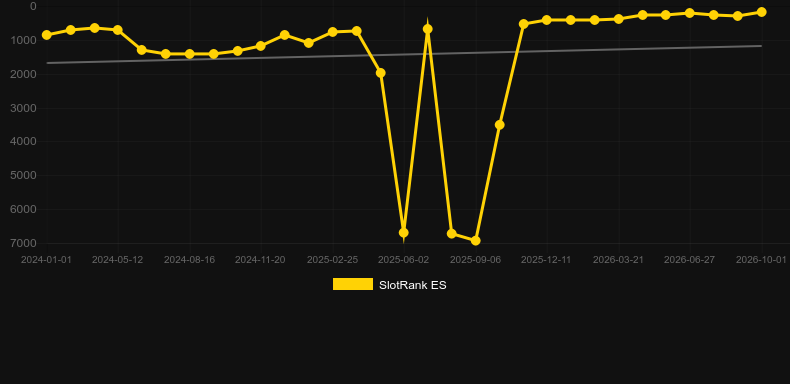Image resolution: width=790 pixels, height=384 pixels.
Task: Click the descending point near rank 2000
Action: coord(381,73)
